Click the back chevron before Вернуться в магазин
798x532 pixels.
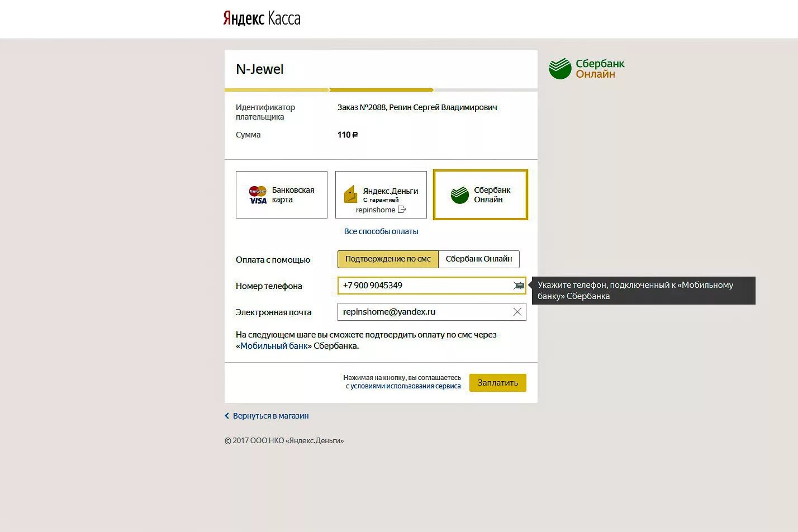pos(227,416)
